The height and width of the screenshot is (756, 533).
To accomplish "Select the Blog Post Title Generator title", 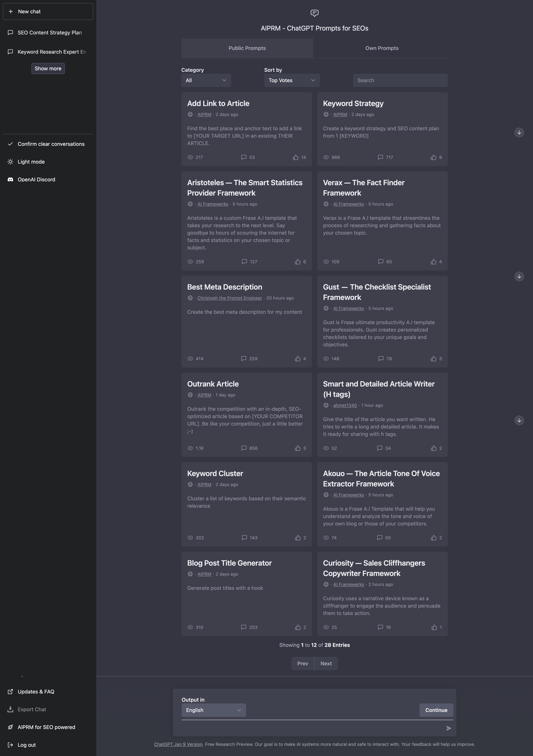I will pyautogui.click(x=229, y=563).
